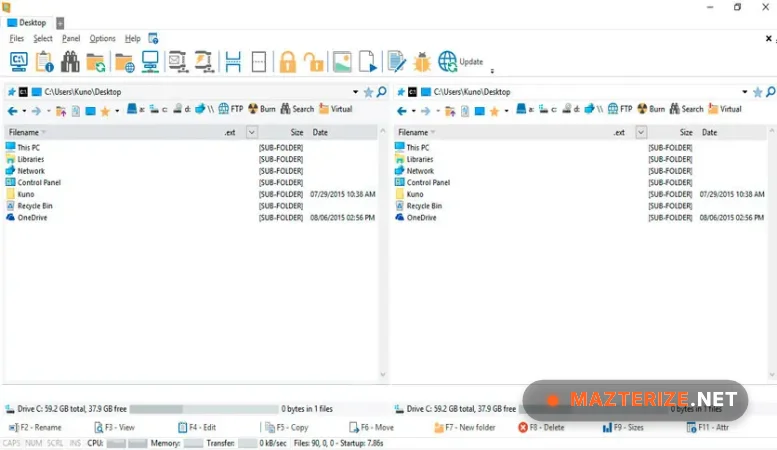Click the document play media icon
Viewport: 777px width, 450px height.
(x=368, y=62)
